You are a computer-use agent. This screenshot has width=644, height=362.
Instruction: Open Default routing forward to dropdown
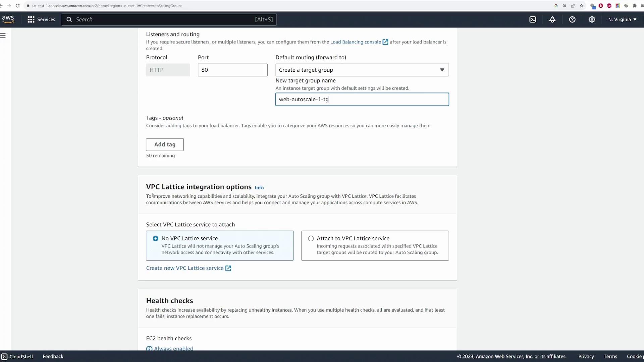pyautogui.click(x=362, y=70)
